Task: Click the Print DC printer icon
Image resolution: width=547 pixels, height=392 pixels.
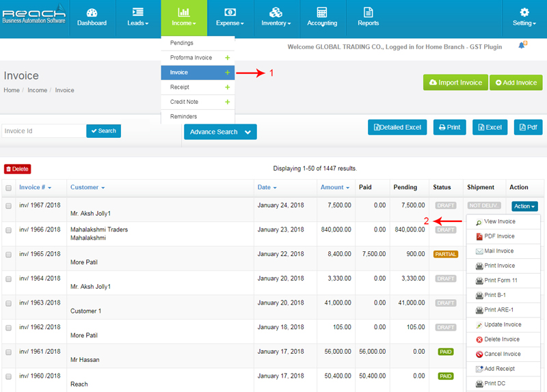Action: click(479, 384)
